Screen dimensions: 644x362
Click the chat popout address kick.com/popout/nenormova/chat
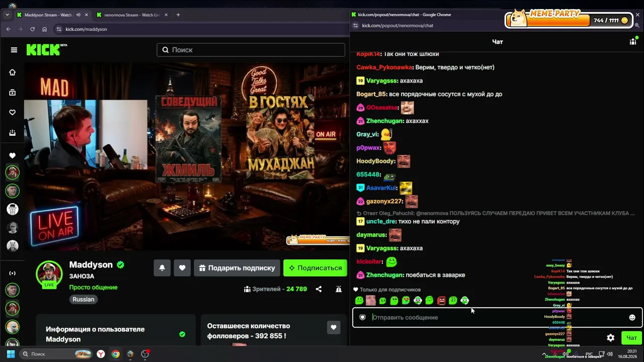click(x=397, y=26)
